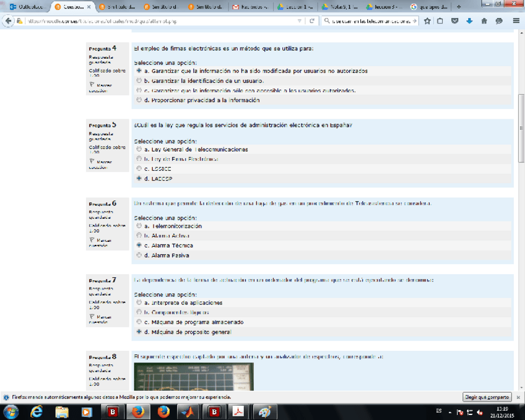Expand the URL bar history dropdown arrow
The height and width of the screenshot is (420, 525).
pos(300,20)
